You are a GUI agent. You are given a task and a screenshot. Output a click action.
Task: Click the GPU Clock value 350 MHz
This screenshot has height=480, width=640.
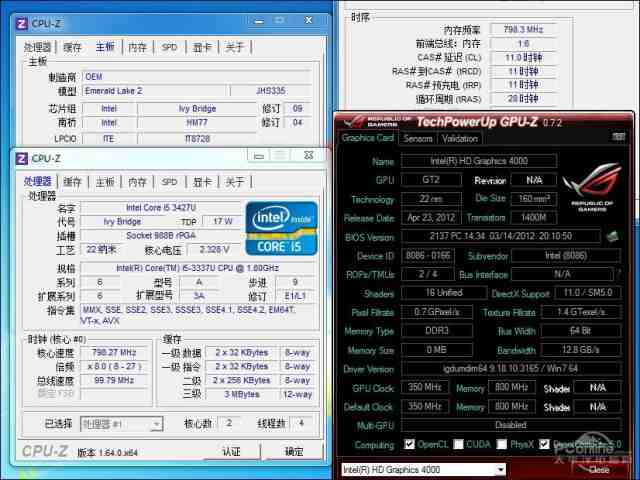pos(424,387)
